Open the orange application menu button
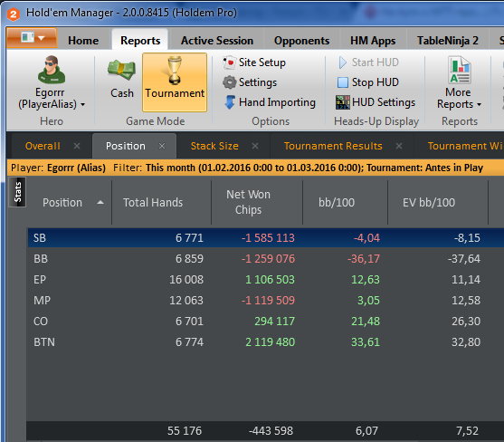The width and height of the screenshot is (504, 442). 32,38
